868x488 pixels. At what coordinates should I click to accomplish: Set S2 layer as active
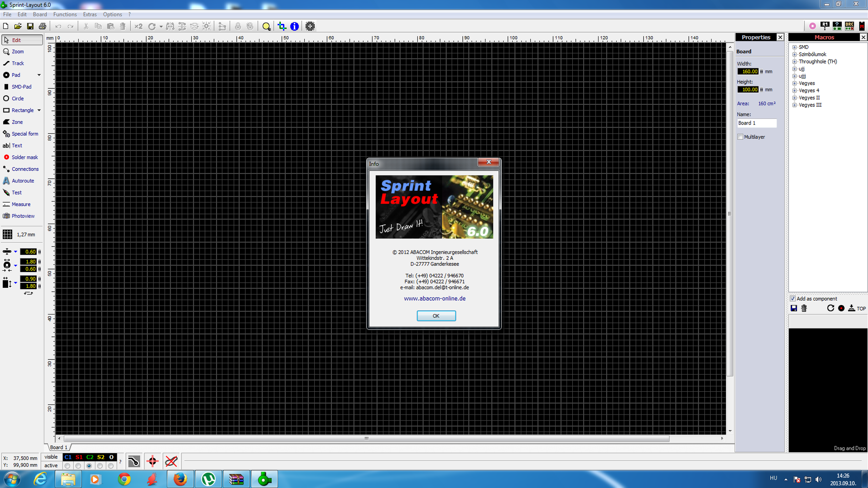(x=100, y=466)
